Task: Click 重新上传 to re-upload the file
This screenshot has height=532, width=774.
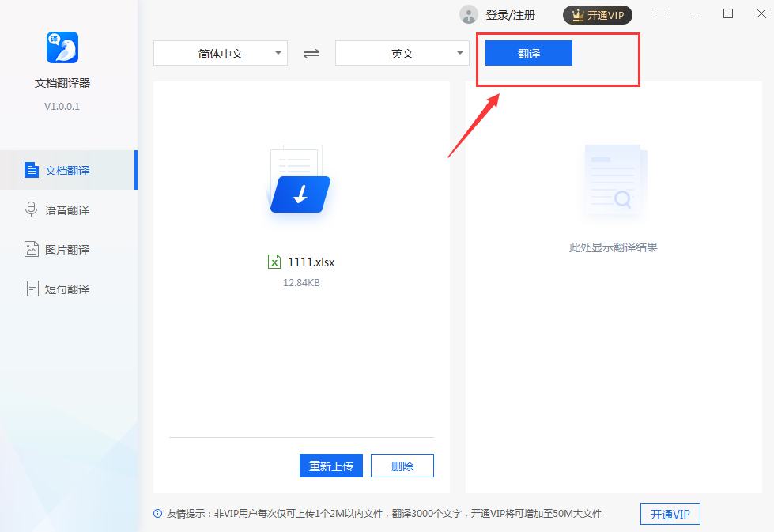Action: [330, 466]
